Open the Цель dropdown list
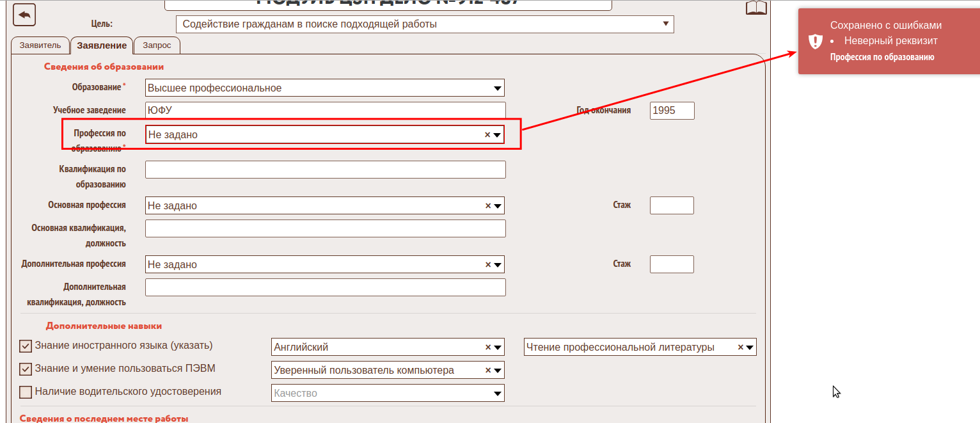This screenshot has width=980, height=423. pyautogui.click(x=666, y=24)
